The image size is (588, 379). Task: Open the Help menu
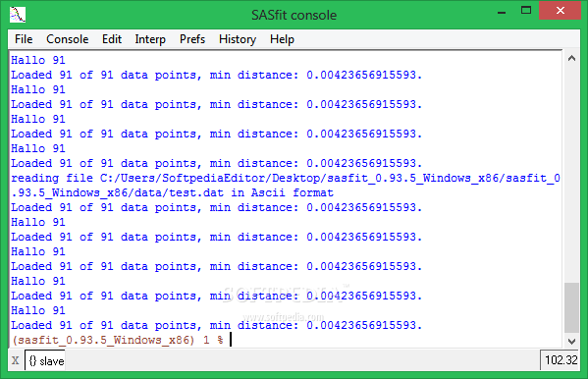(x=282, y=39)
